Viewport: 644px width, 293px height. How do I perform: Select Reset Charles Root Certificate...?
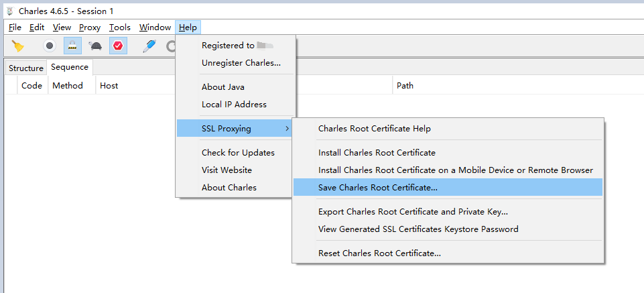tap(448, 253)
